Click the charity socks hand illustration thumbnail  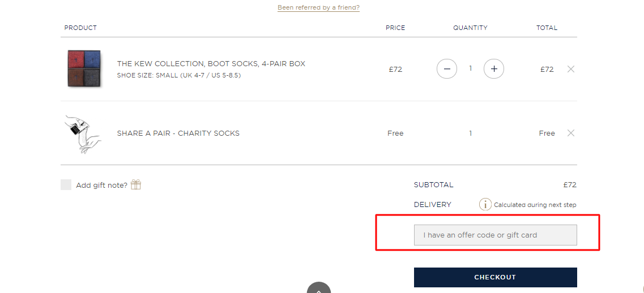point(83,134)
